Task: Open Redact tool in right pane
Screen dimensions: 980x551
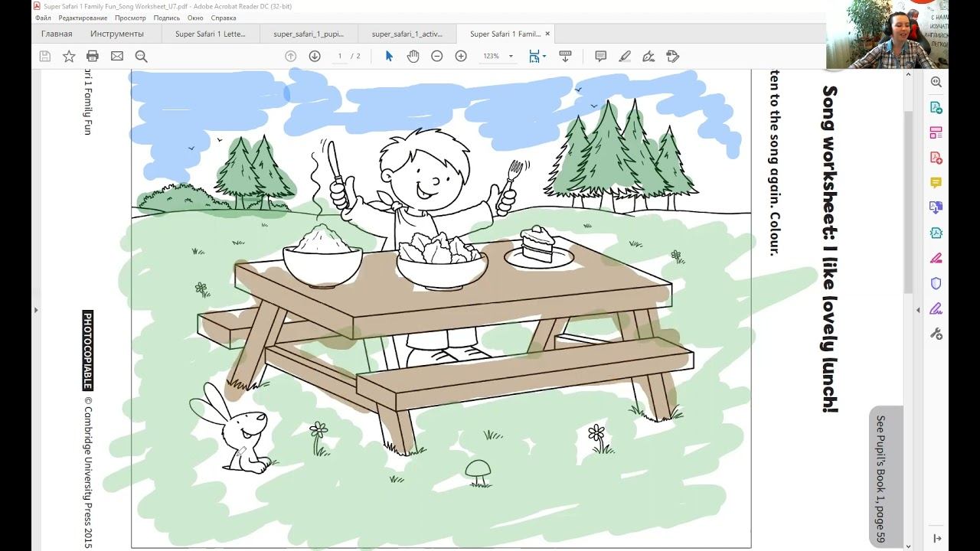Action: click(936, 258)
